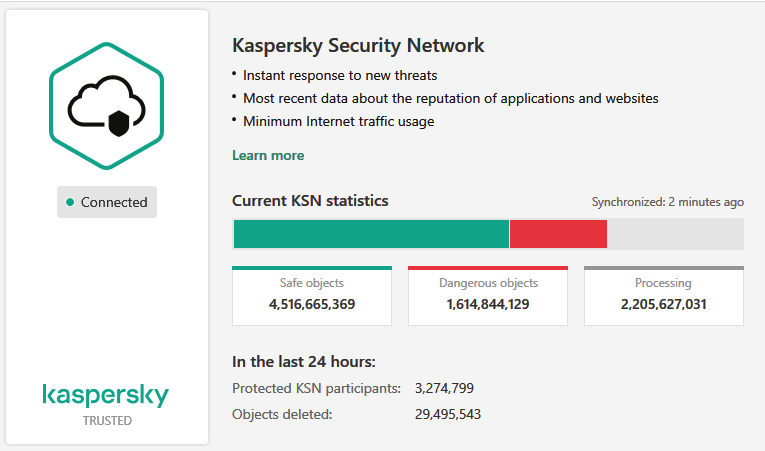Click the Protected KSN participants value
The width and height of the screenshot is (765, 451).
pyautogui.click(x=444, y=388)
